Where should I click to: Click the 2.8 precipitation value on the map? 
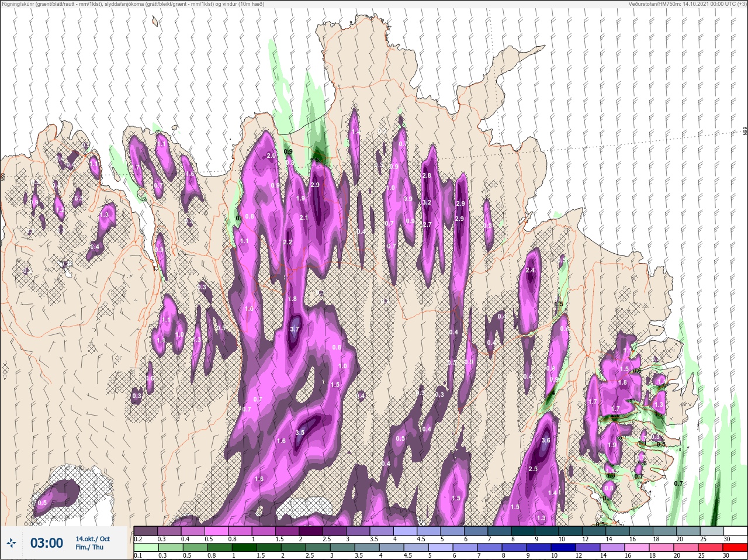(x=427, y=175)
